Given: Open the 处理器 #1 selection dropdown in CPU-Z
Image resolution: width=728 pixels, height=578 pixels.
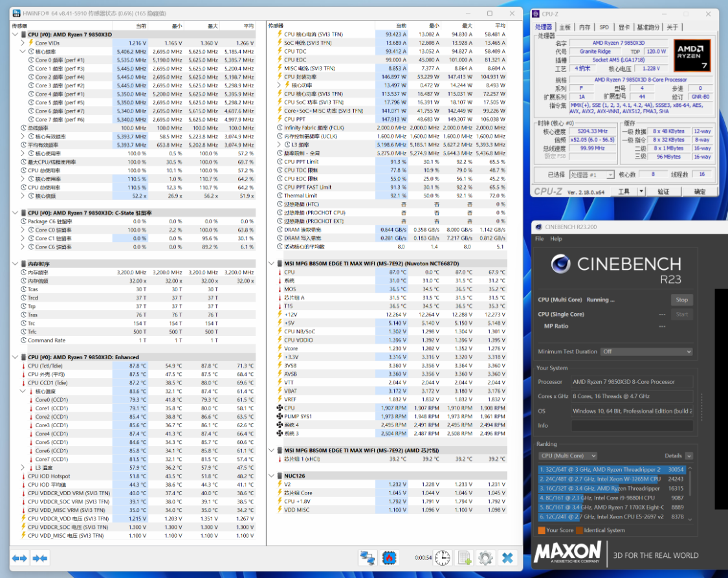Looking at the screenshot, I should pyautogui.click(x=592, y=175).
